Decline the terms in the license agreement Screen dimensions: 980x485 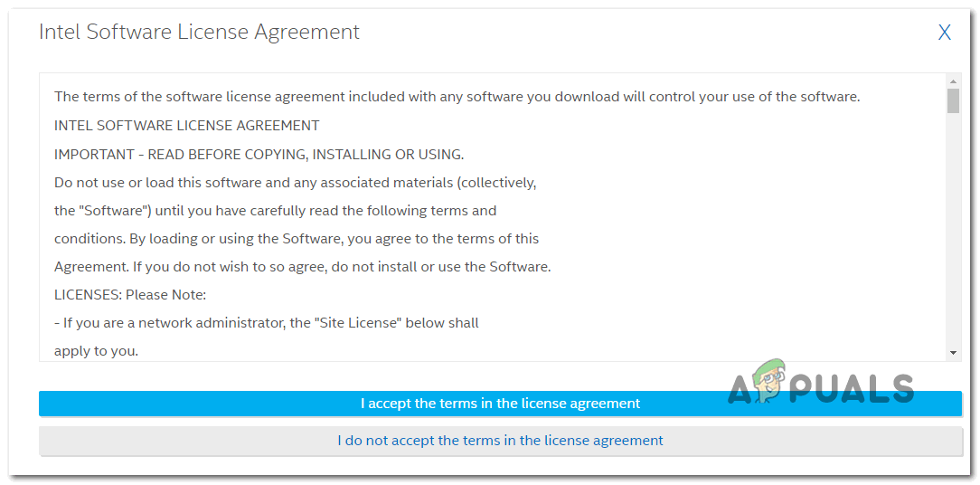click(499, 441)
